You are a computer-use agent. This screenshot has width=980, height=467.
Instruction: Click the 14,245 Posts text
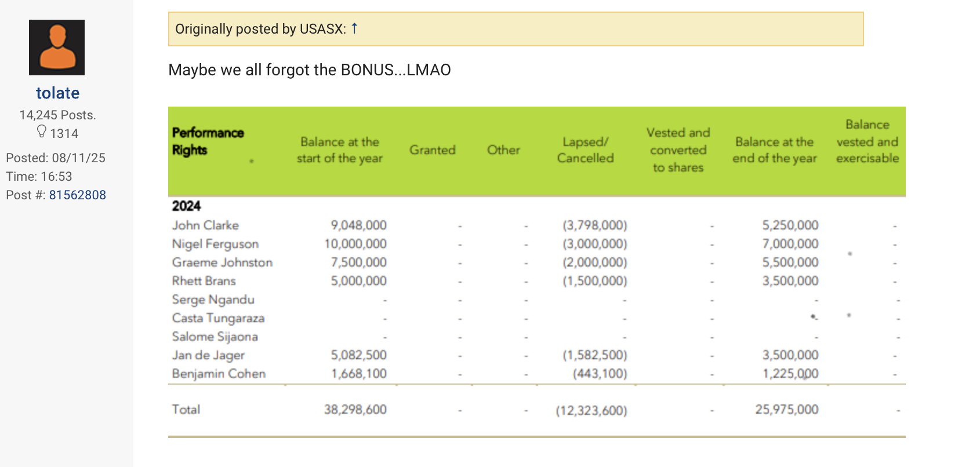[x=57, y=115]
